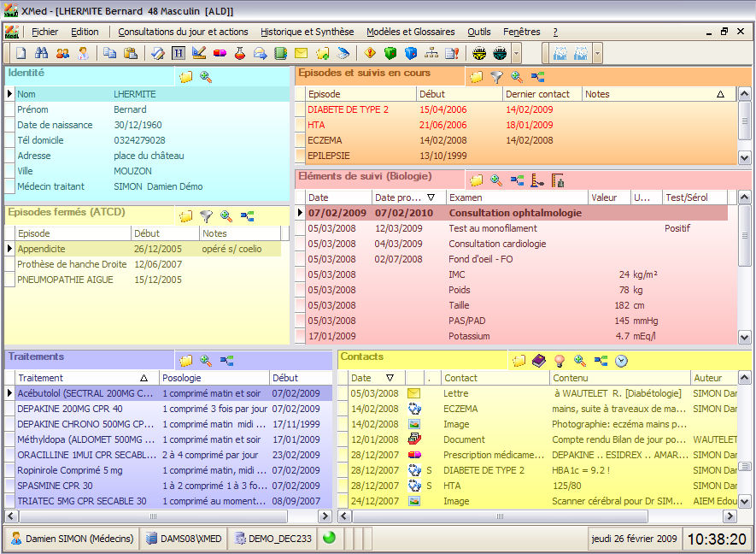The image size is (756, 554).
Task: Click the magnifier icon in Traitements panel header
Action: coord(206,361)
